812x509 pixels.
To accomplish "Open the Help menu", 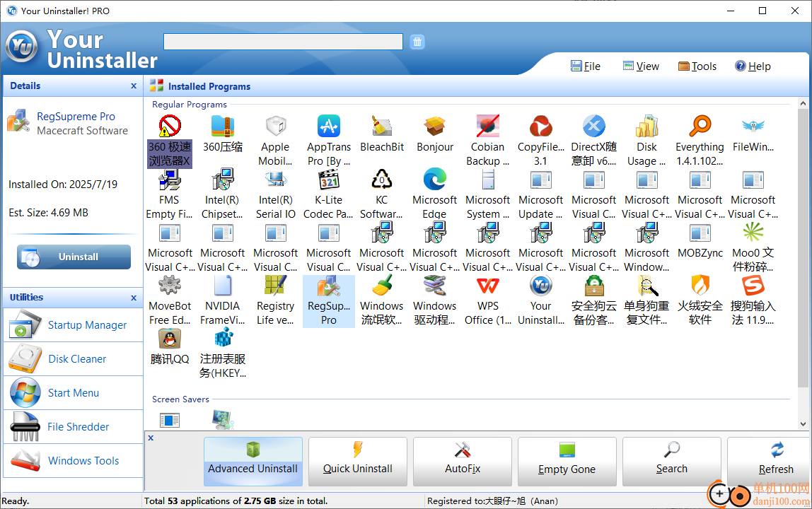I will 753,66.
